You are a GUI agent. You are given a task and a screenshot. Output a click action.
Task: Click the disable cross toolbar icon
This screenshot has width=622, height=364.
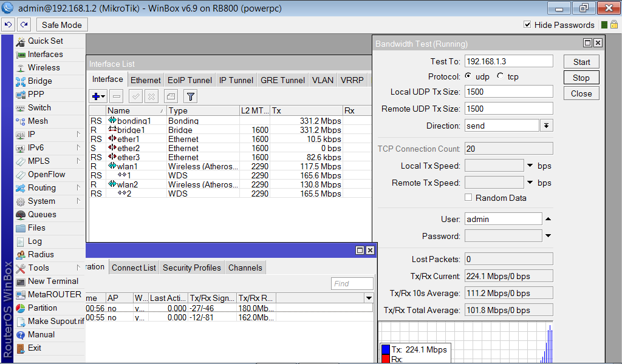(151, 96)
